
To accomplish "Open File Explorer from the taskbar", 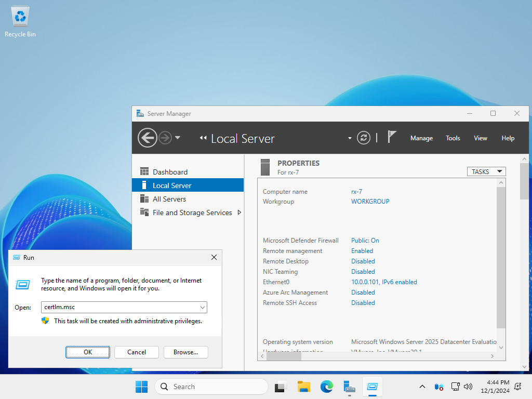I will pos(303,387).
